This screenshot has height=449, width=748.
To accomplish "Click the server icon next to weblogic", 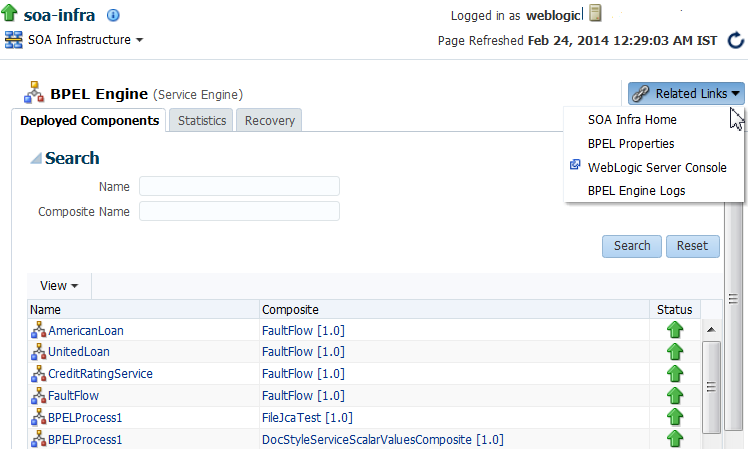I will pos(595,13).
